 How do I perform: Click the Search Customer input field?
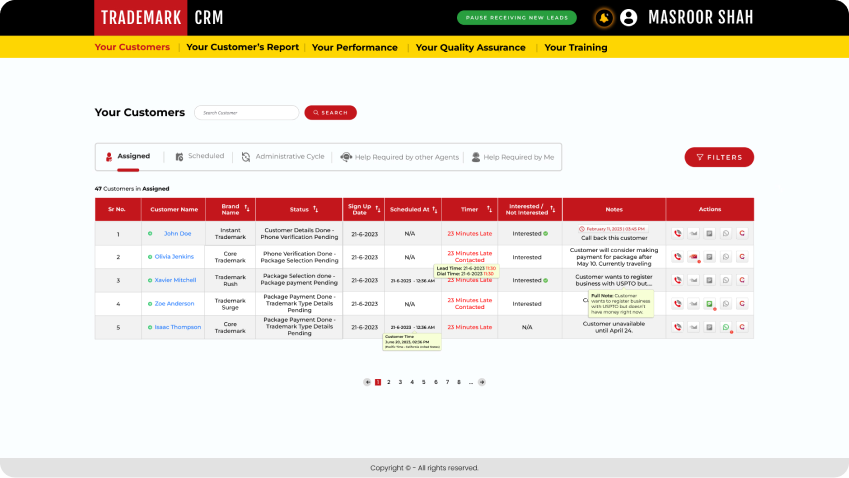tap(246, 113)
